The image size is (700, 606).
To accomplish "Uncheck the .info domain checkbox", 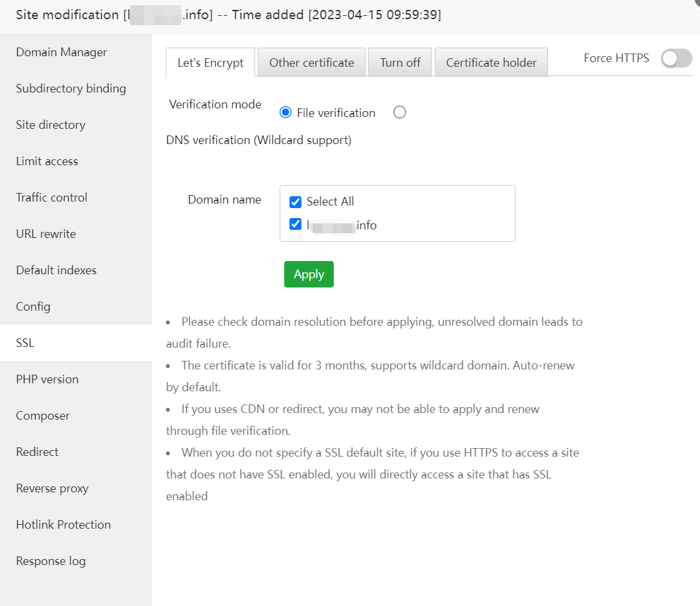I will click(295, 225).
